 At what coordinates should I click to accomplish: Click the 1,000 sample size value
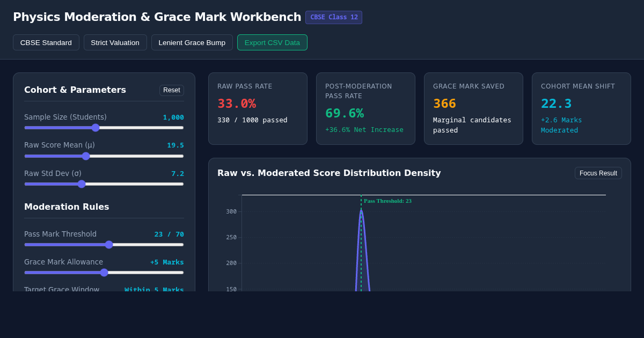173,117
